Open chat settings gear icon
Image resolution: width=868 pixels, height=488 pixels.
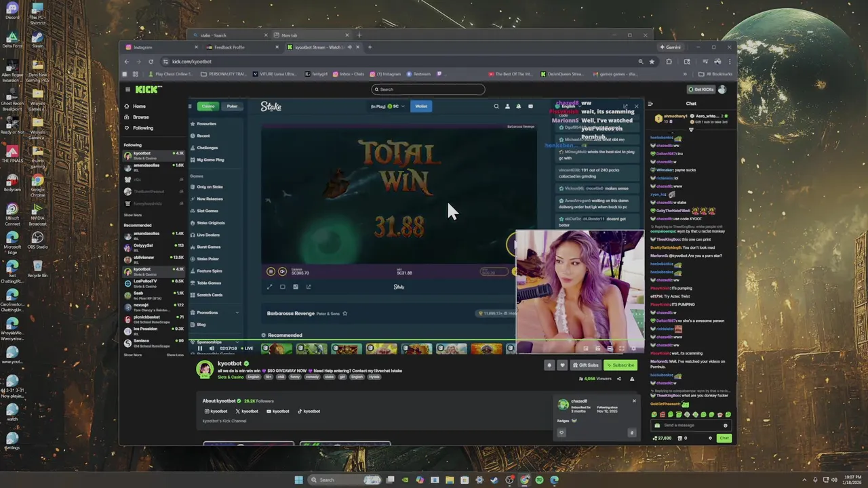(x=710, y=438)
